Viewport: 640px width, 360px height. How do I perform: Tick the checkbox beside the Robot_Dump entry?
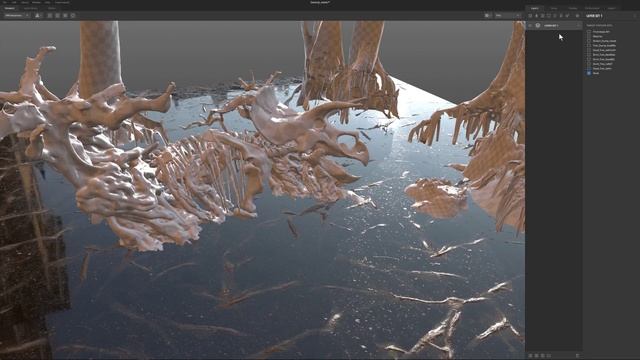pos(589,41)
